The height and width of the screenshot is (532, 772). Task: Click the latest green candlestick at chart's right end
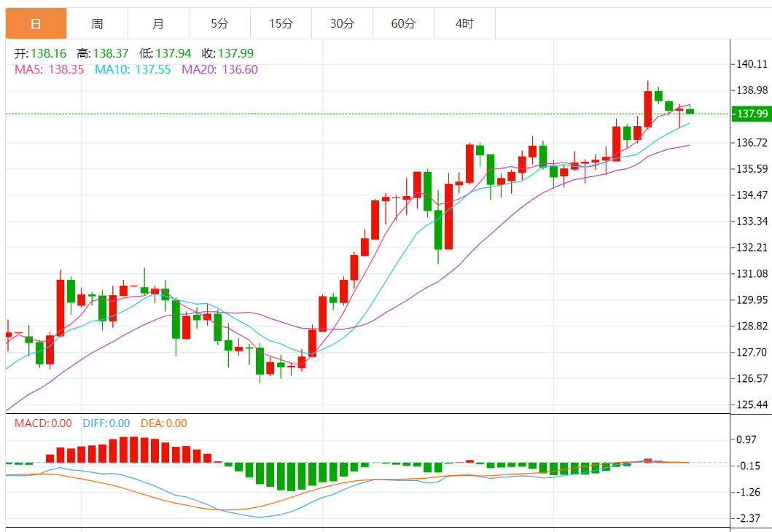[x=690, y=111]
